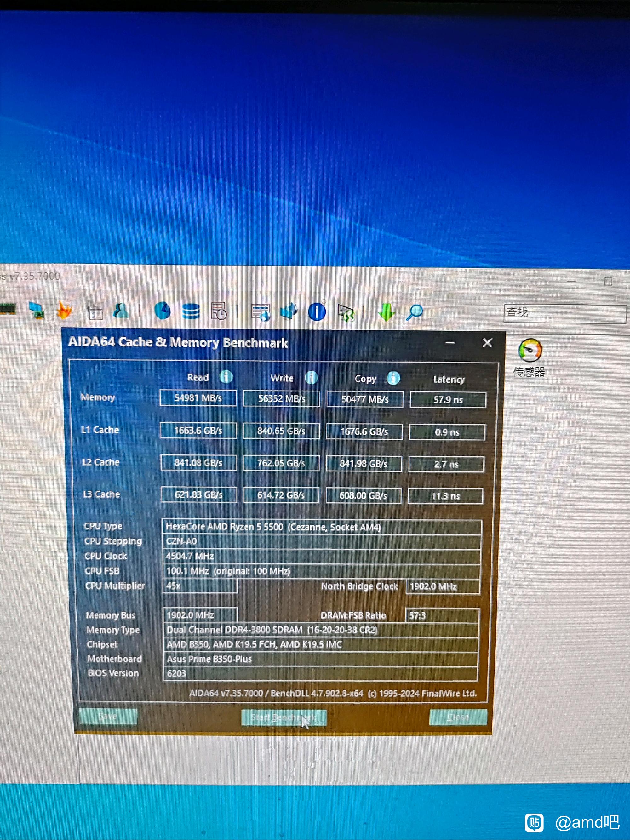Viewport: 630px width, 840px height.
Task: Click the L1 Cache latency 0.9 ns
Action: (447, 432)
